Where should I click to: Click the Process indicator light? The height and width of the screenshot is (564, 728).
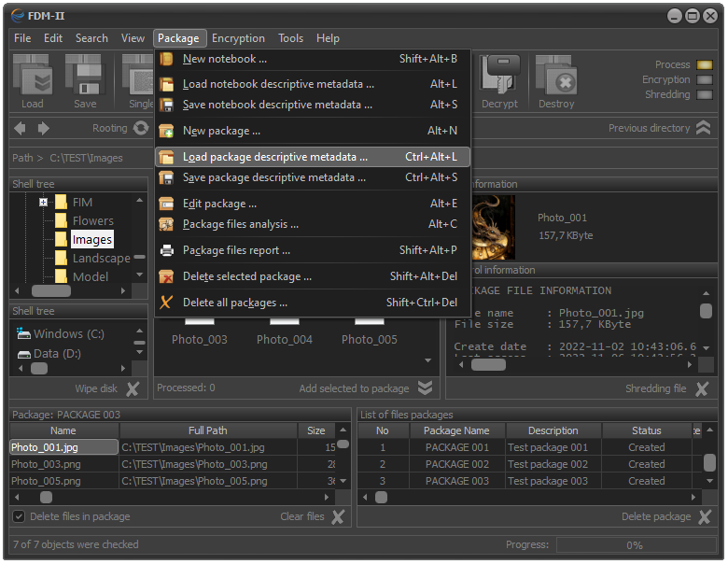tap(705, 64)
